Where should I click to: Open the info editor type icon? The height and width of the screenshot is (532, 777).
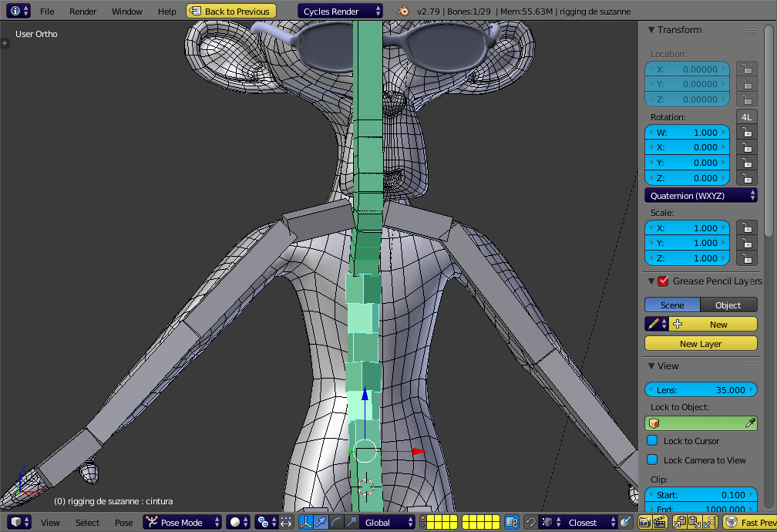[x=18, y=11]
